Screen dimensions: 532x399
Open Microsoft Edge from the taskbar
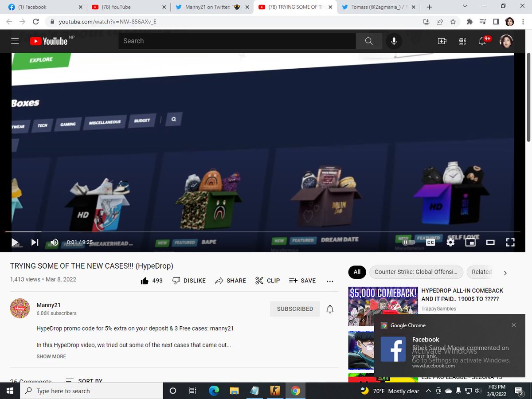[214, 391]
